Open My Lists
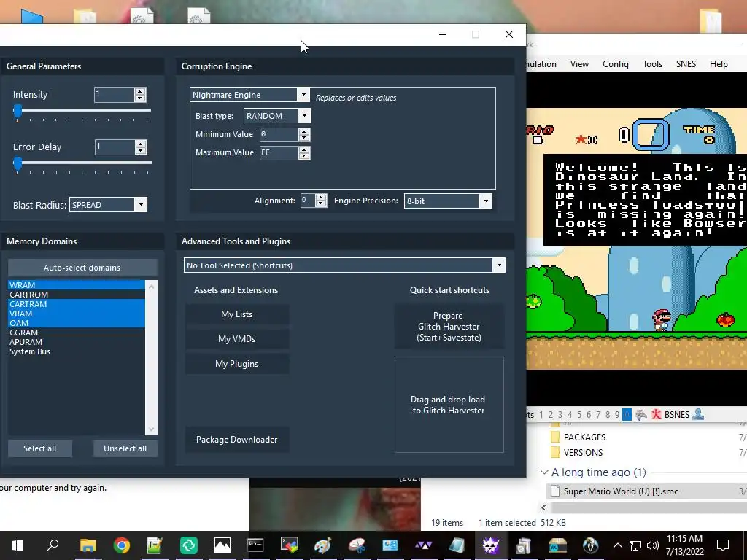This screenshot has height=560, width=747. [237, 314]
